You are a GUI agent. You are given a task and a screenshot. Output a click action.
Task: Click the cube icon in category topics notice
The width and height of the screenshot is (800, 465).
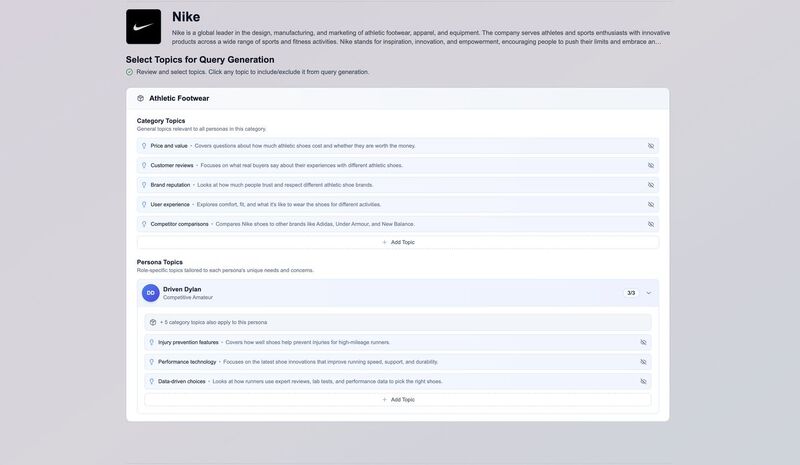(x=153, y=323)
